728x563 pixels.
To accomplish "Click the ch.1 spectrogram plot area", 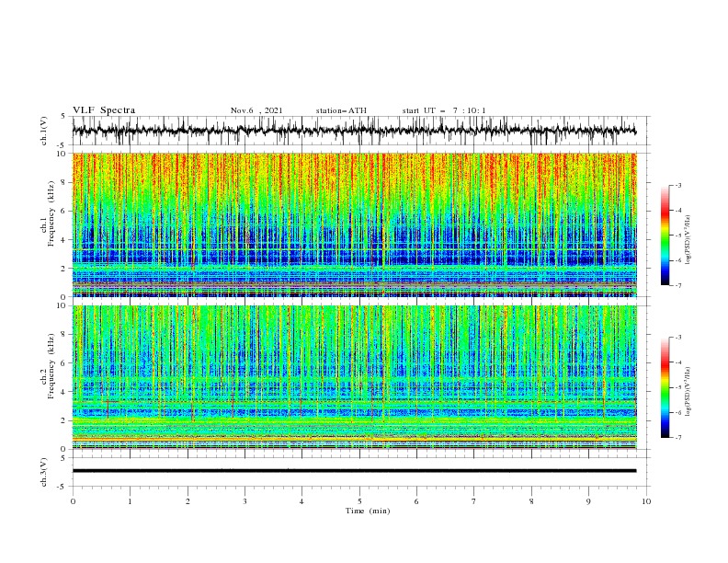I will click(x=354, y=224).
